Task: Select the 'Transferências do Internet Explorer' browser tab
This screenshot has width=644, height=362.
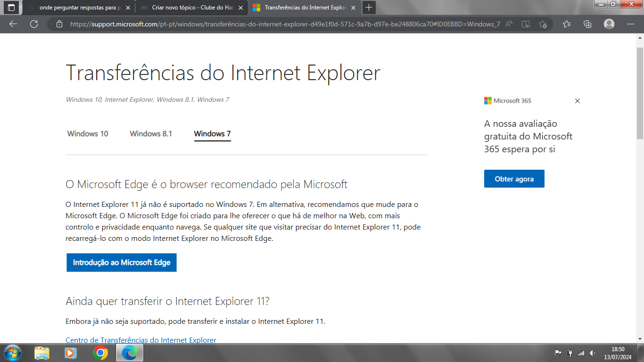Action: tap(304, 8)
